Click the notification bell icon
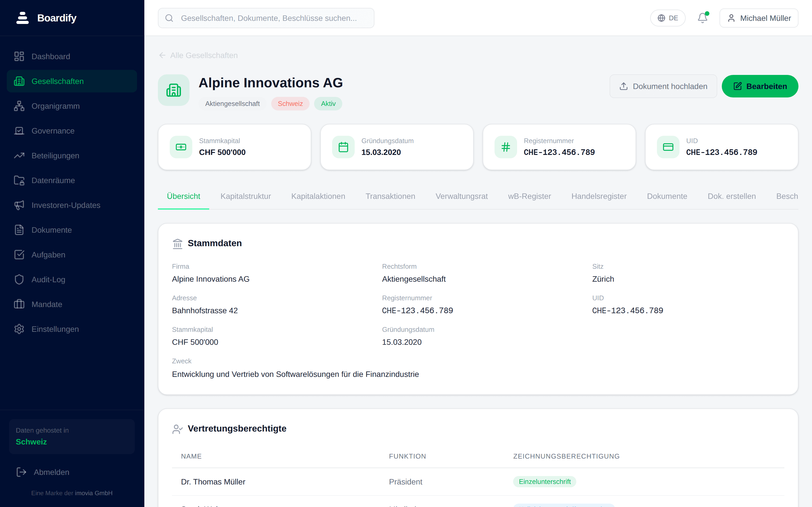Screen dimensions: 812x507 pos(702,18)
